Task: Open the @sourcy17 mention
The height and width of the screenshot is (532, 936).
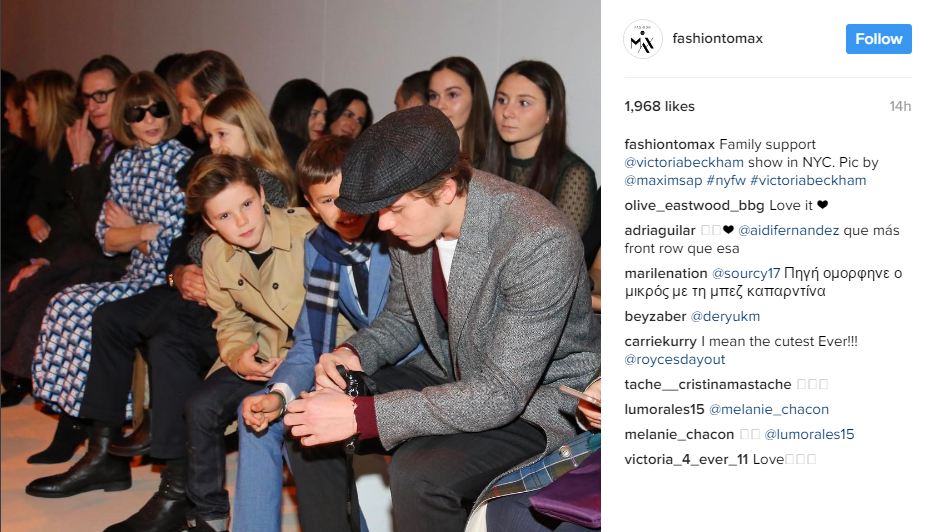Action: (746, 273)
